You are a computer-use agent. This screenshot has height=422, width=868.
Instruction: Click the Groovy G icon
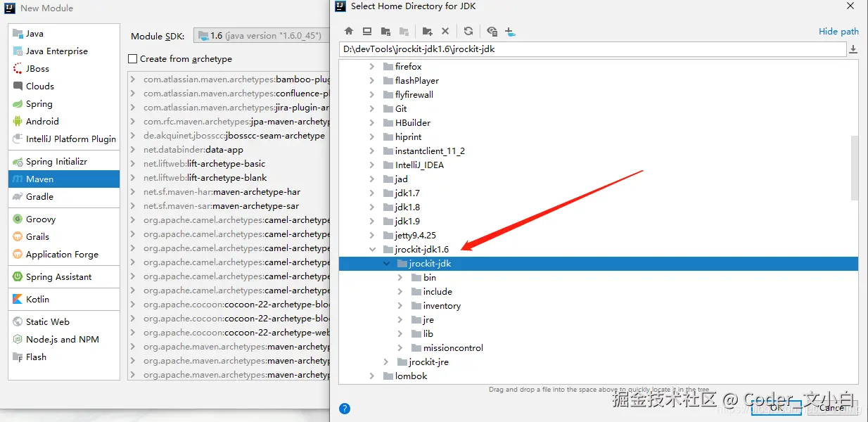[18, 219]
